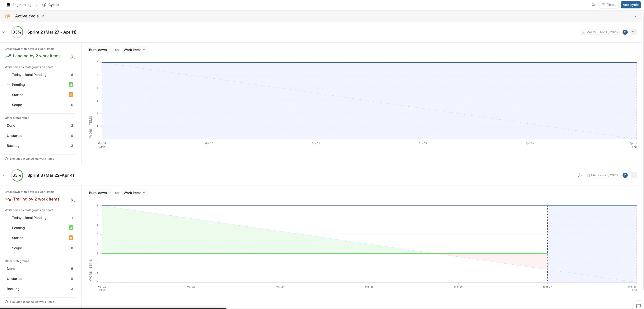Click Sprint 3 info icon
Image resolution: width=644 pixels, height=309 pixels.
(580, 175)
